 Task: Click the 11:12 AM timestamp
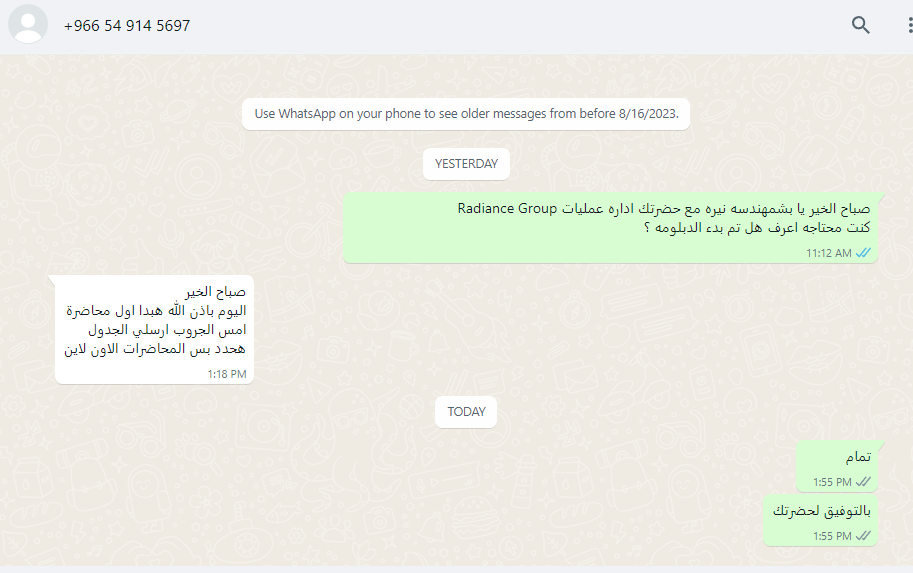pos(829,253)
